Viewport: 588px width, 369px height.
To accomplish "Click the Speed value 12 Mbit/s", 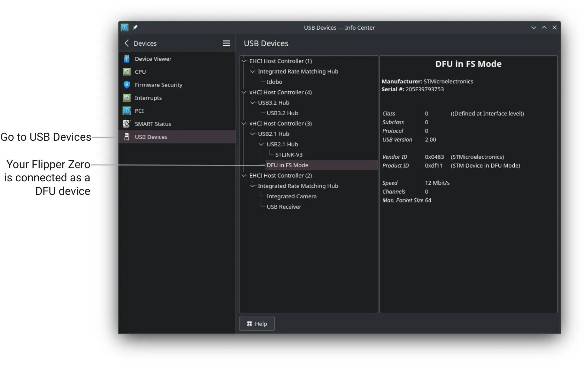I will pyautogui.click(x=437, y=183).
